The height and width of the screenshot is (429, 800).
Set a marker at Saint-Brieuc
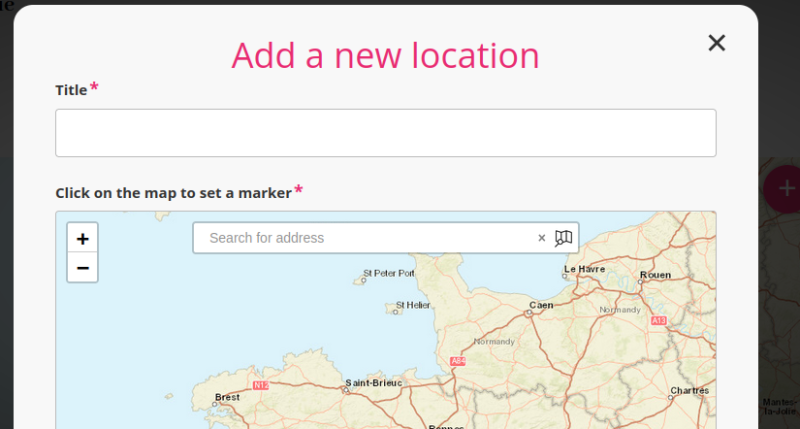click(345, 390)
